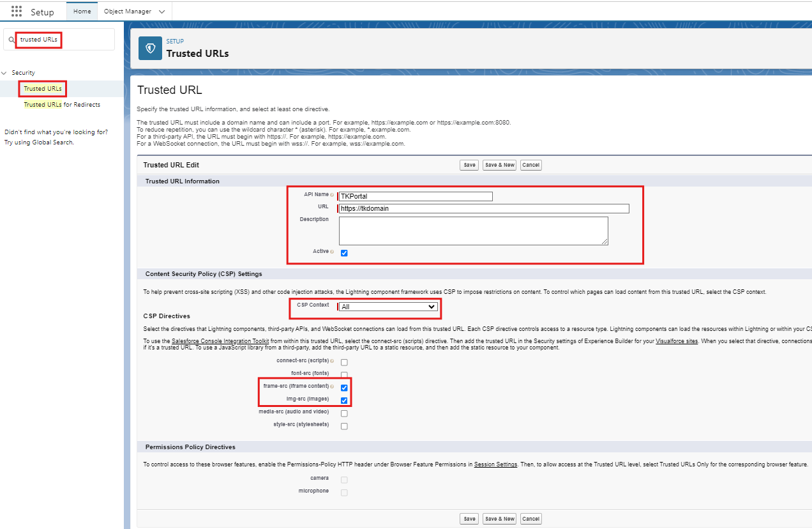Click the CSP Directives heading
Viewport: 812px width, 529px height.
[x=167, y=316]
